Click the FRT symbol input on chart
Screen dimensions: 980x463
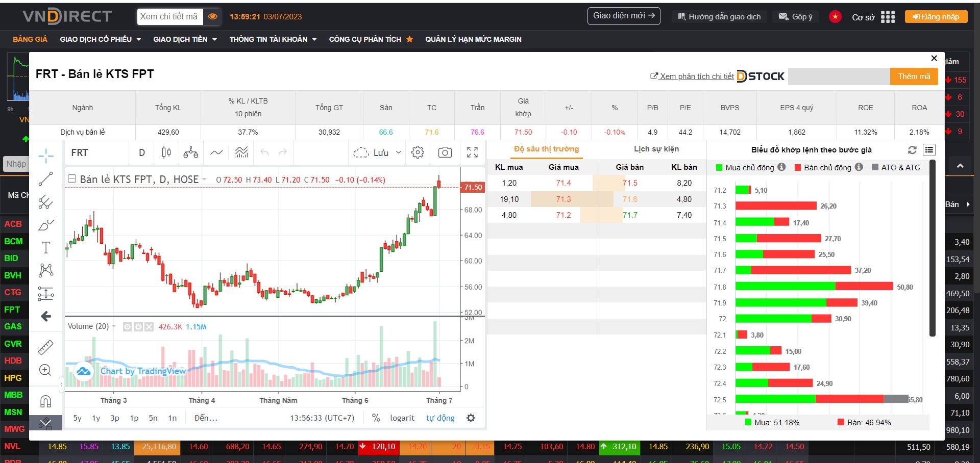97,152
